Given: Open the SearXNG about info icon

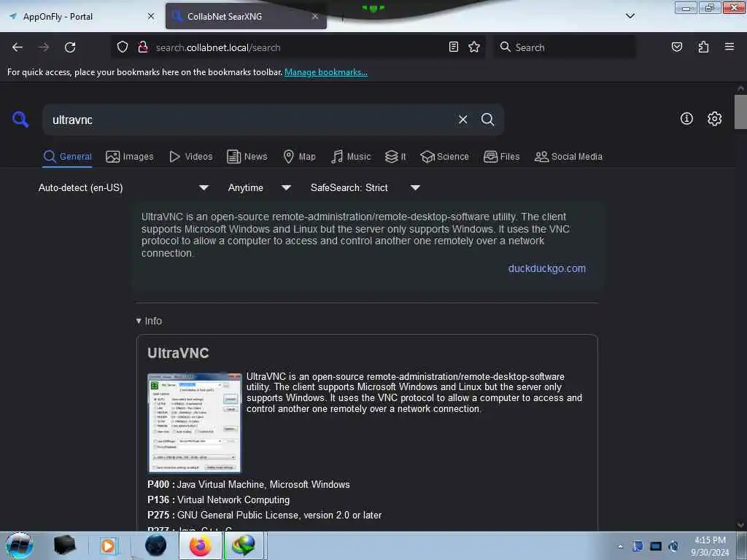Looking at the screenshot, I should pyautogui.click(x=686, y=119).
